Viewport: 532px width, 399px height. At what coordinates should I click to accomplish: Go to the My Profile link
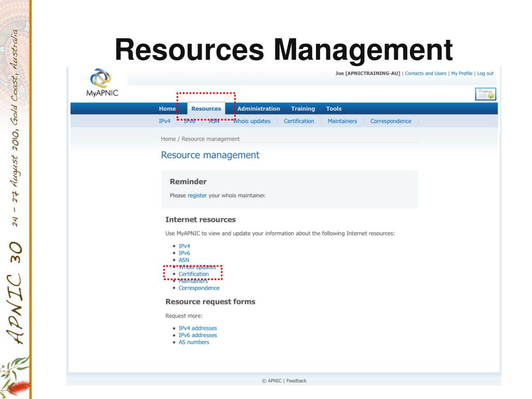pos(462,73)
